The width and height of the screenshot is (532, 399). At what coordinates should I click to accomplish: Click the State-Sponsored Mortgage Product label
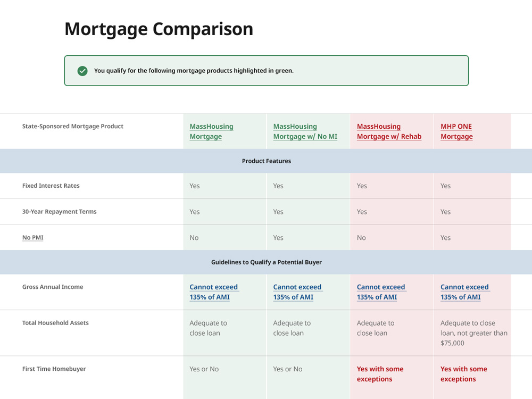pyautogui.click(x=73, y=127)
